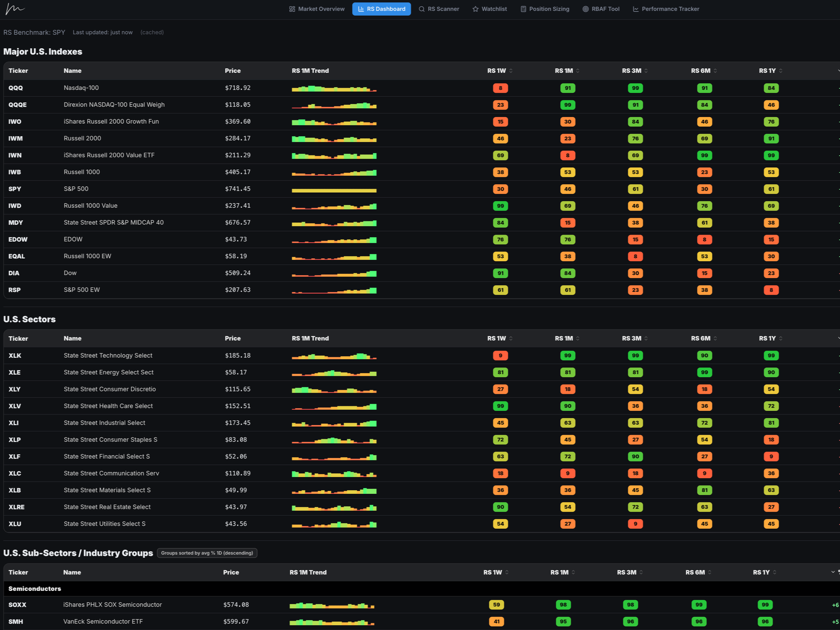Viewport: 840px width, 630px height.
Task: Click the Last updated: just now text
Action: (x=103, y=32)
